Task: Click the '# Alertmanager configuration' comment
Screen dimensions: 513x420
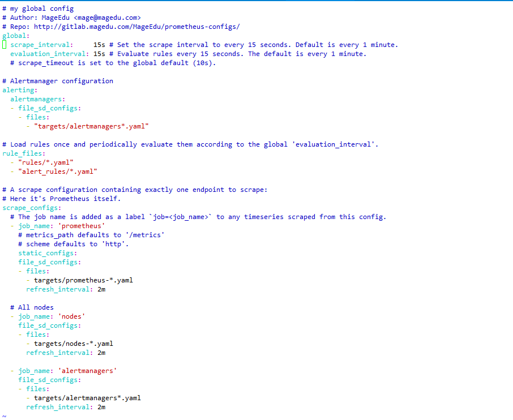Action: tap(58, 81)
